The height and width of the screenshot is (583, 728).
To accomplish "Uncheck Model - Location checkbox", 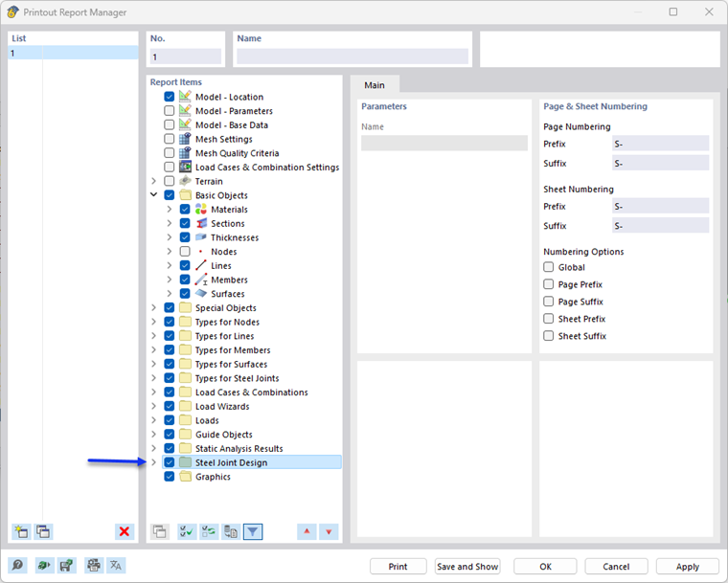I will click(x=169, y=97).
